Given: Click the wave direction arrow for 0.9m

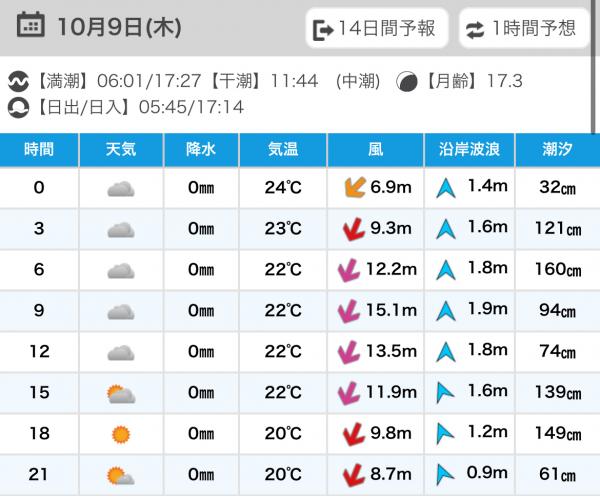Looking at the screenshot, I should point(445,475).
